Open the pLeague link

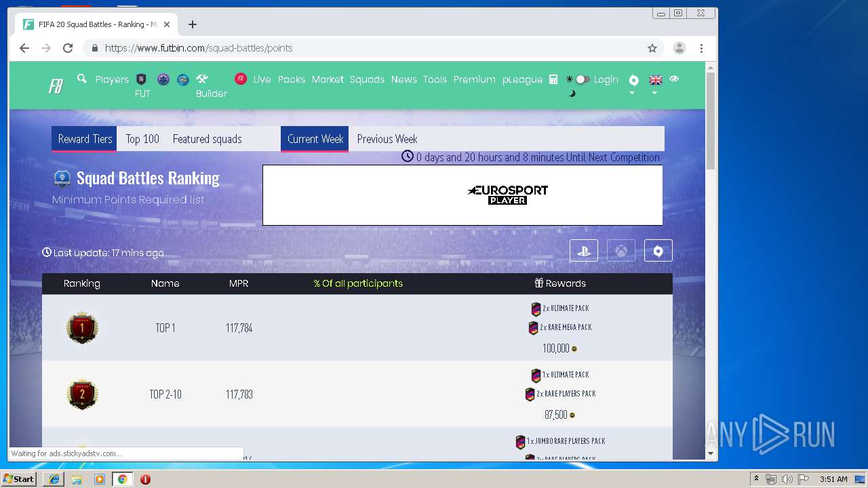[x=522, y=79]
